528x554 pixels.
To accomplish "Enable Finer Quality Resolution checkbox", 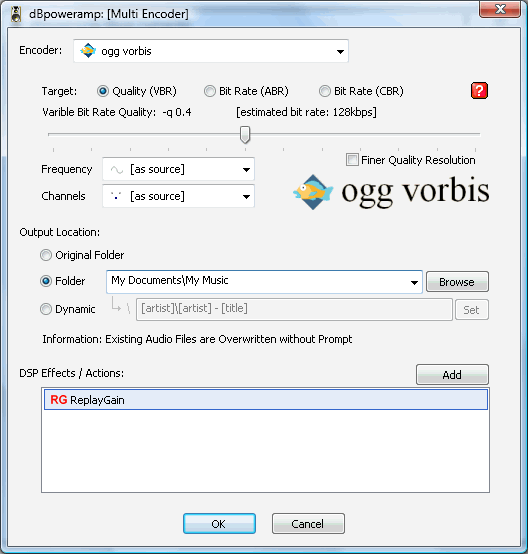I will click(x=352, y=160).
